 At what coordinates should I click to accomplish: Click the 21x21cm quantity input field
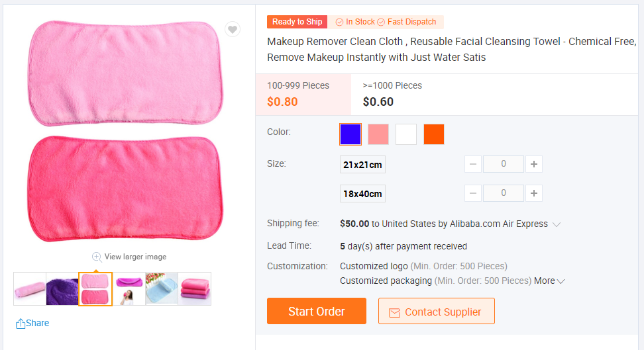tap(504, 164)
